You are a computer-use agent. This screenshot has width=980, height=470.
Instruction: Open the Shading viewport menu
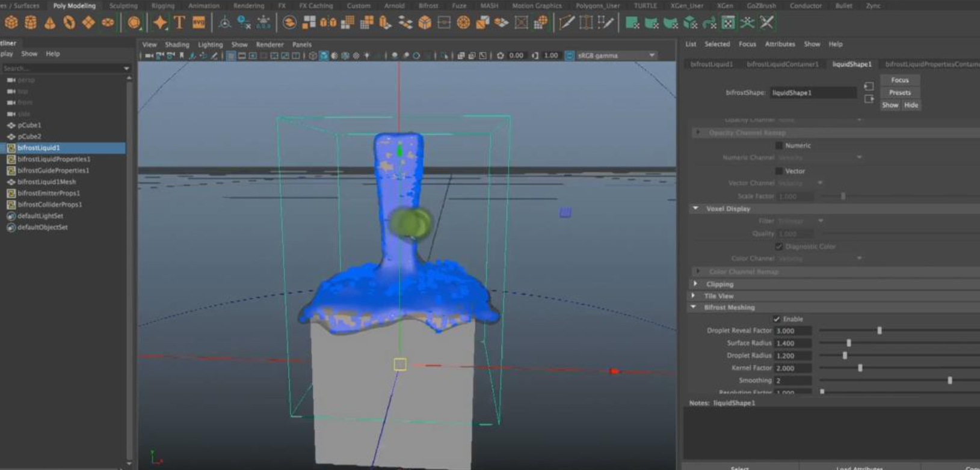pyautogui.click(x=177, y=44)
